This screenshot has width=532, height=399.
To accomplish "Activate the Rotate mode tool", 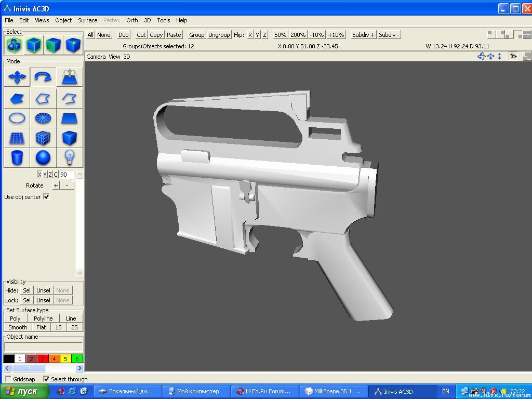I will click(x=43, y=77).
